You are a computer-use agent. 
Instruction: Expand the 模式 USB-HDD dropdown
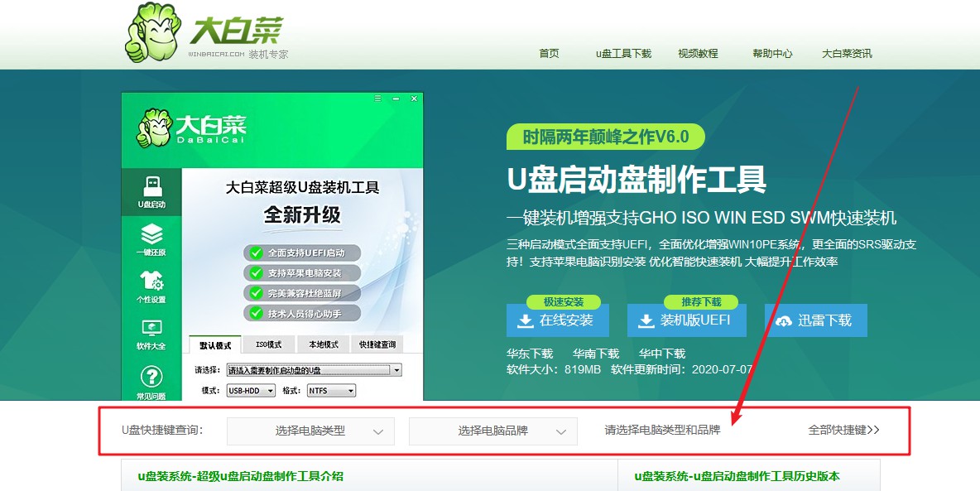[272, 390]
